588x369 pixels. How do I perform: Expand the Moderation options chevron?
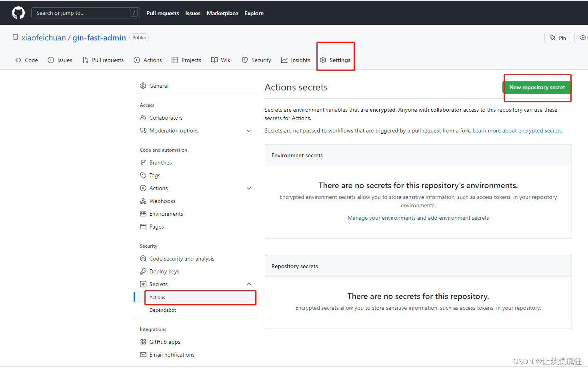[x=249, y=131]
